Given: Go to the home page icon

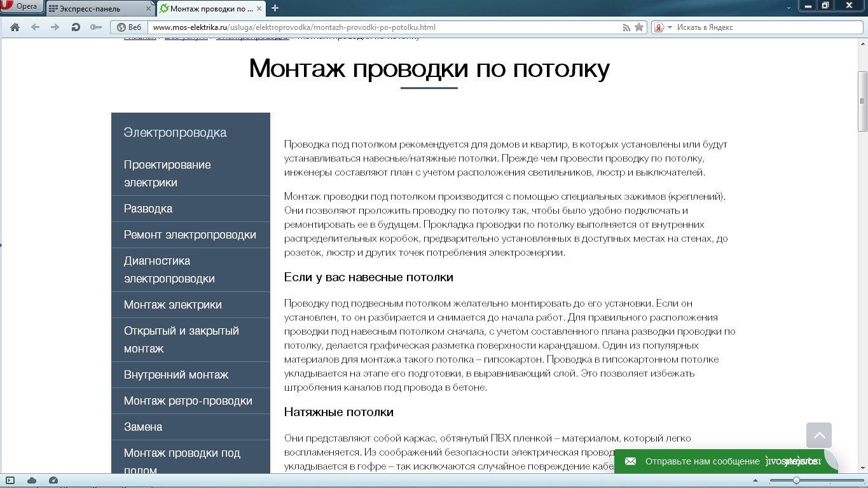Looking at the screenshot, I should [15, 27].
